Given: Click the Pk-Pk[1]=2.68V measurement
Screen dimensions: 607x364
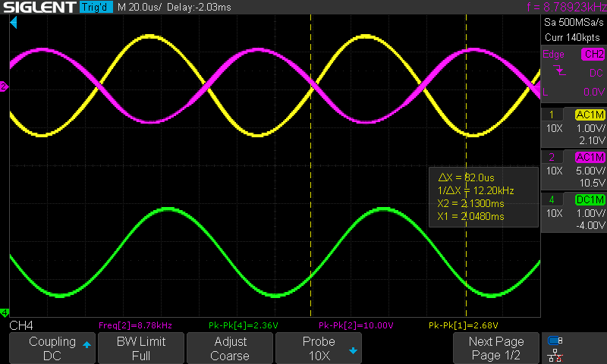Looking at the screenshot, I should (x=464, y=325).
